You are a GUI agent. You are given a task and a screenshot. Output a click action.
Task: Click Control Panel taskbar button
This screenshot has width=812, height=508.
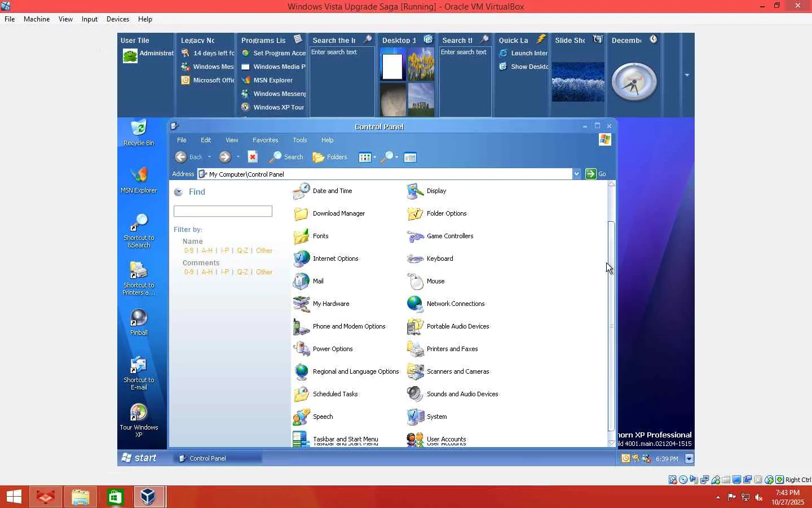[218, 458]
